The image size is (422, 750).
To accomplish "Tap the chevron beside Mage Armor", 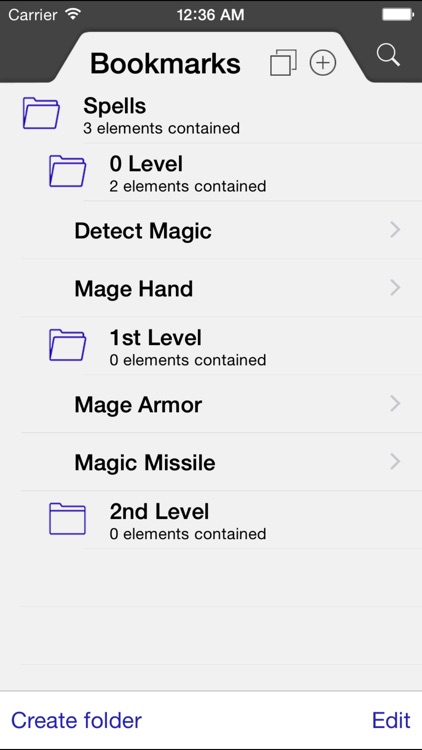I will click(x=395, y=404).
